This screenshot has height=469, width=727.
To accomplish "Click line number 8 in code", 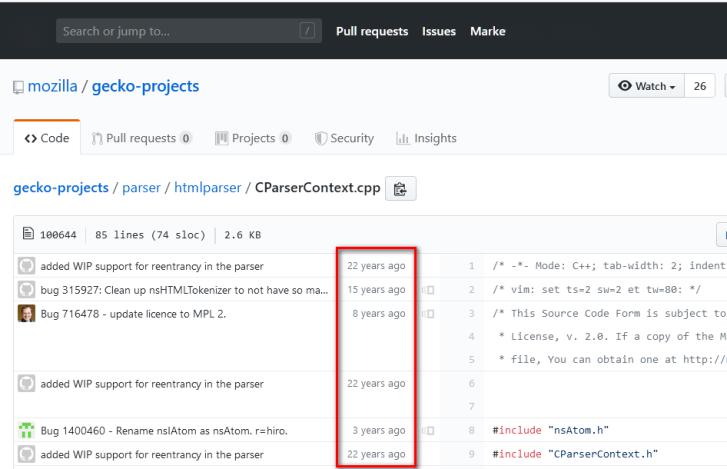I will click(471, 431).
